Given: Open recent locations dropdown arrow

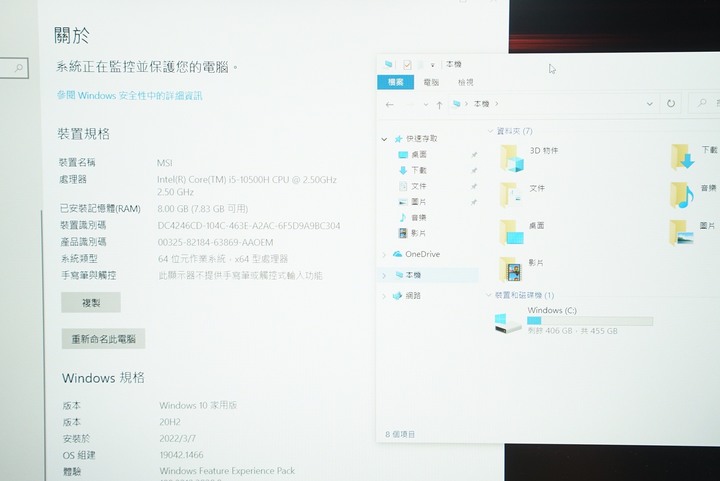Looking at the screenshot, I should pyautogui.click(x=426, y=105).
